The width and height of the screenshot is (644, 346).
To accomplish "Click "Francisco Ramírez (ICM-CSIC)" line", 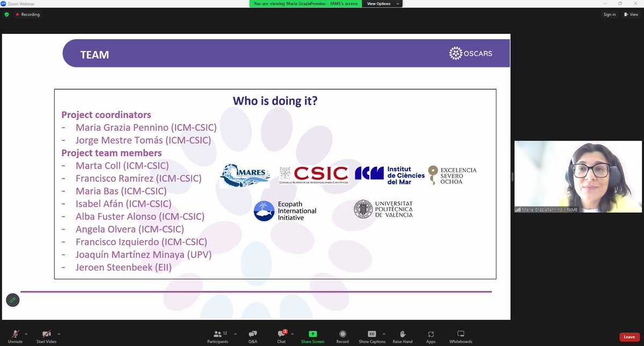I will 138,179.
